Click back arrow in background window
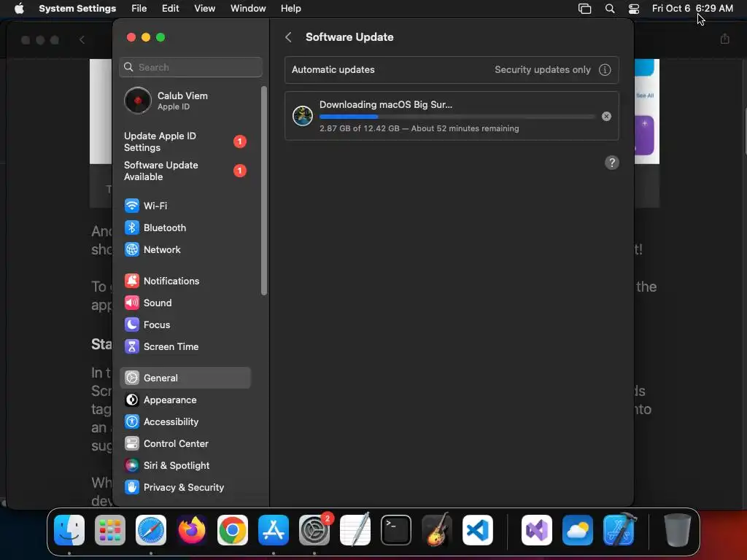This screenshot has height=560, width=747. (82, 40)
